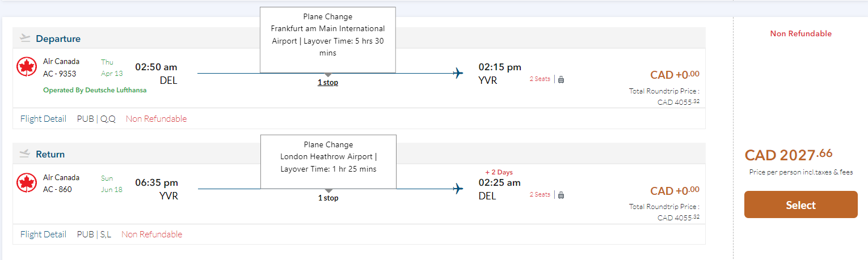The height and width of the screenshot is (260, 868).
Task: Open Flight Detail for the return flight
Action: tap(43, 235)
